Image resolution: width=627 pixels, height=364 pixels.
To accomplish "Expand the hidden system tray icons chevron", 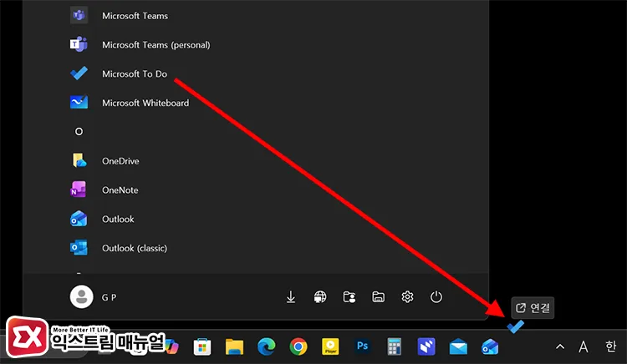I will [x=560, y=346].
